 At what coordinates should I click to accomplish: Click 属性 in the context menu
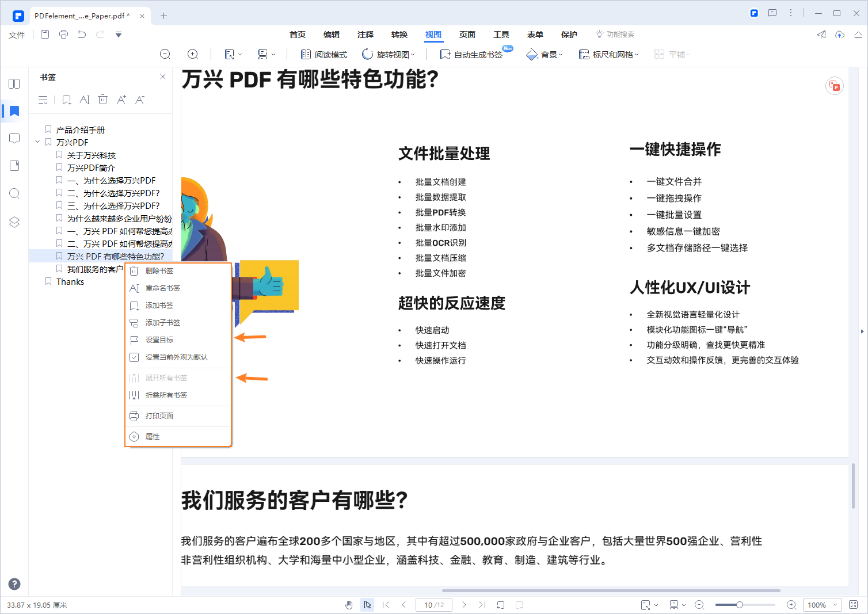[153, 436]
